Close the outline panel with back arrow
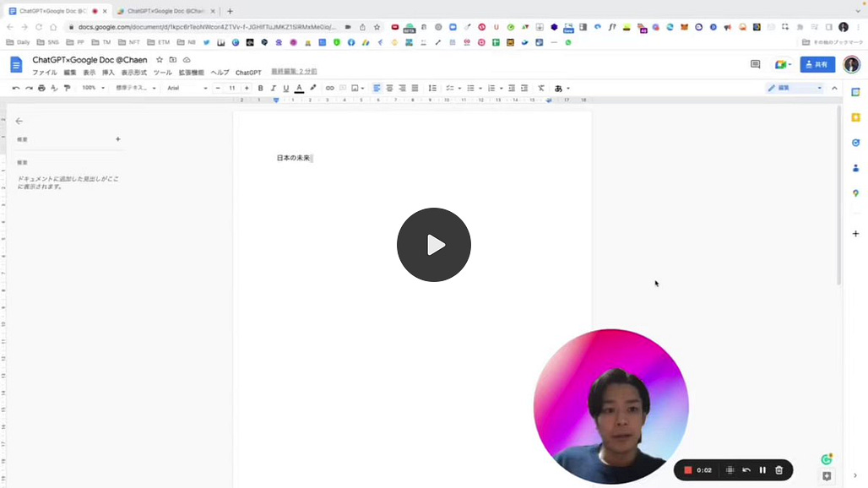Screen dimensions: 868x488 pos(19,121)
